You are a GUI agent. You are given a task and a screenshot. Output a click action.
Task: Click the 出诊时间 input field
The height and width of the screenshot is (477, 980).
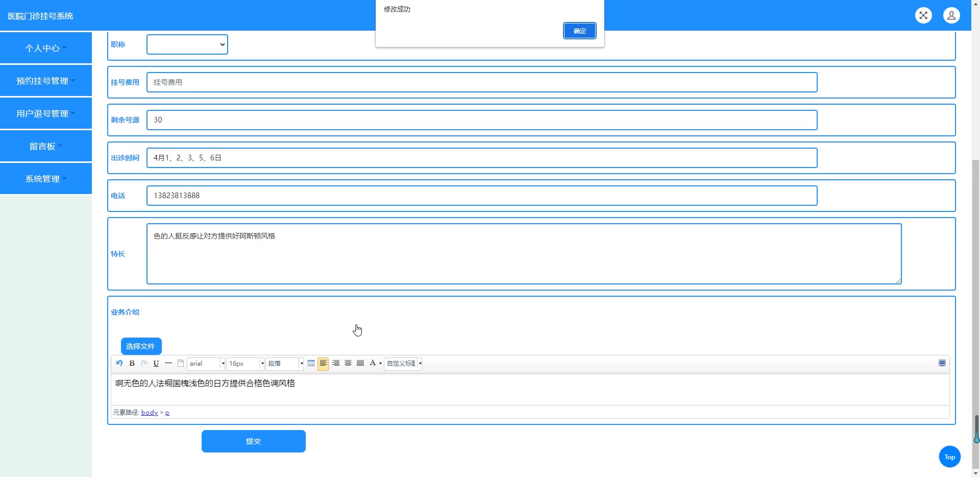coord(482,158)
